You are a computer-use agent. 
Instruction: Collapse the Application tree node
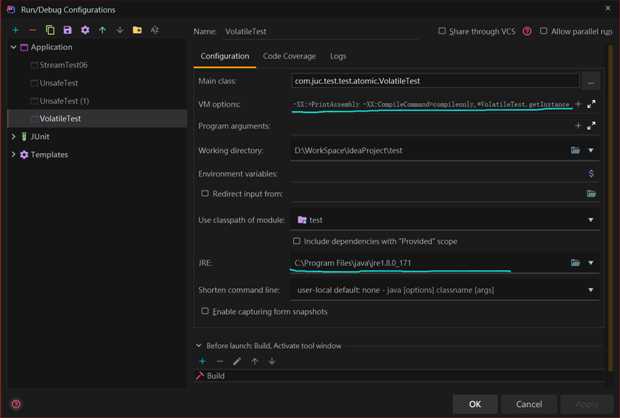click(x=13, y=47)
